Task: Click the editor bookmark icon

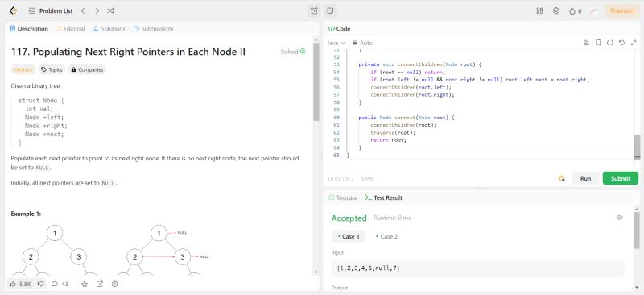Action: tap(598, 43)
